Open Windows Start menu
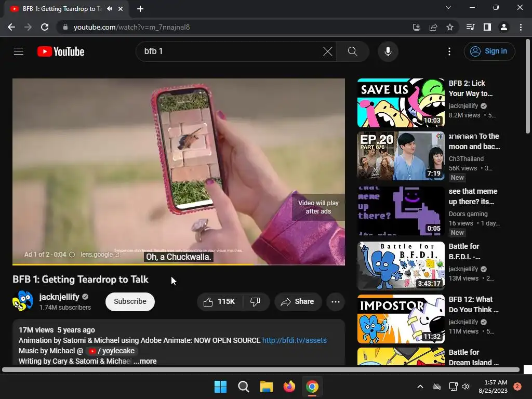Viewport: 532px width, 399px height. (x=220, y=387)
